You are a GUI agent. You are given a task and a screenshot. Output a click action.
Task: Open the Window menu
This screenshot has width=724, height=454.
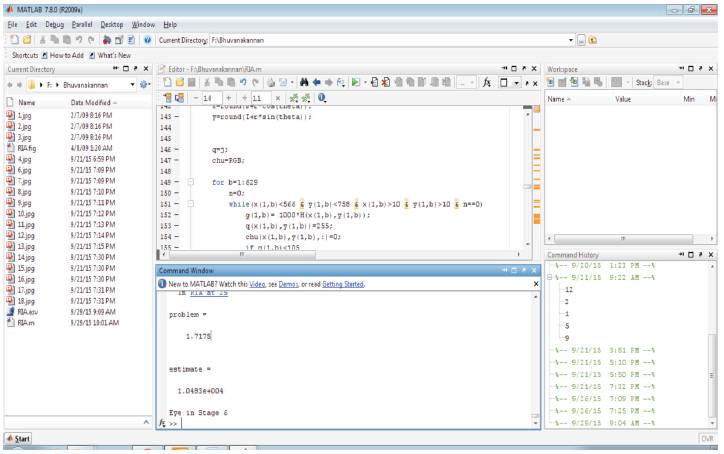coord(143,24)
